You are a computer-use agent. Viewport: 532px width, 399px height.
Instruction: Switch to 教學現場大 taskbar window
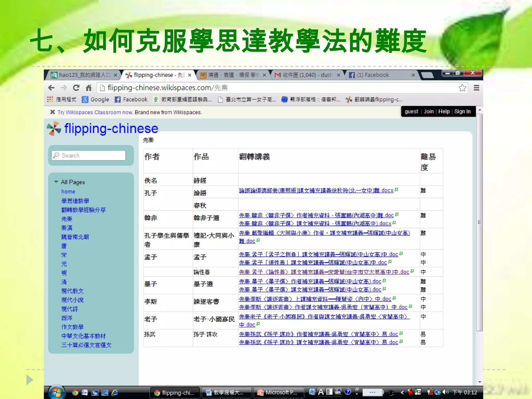[227, 393]
